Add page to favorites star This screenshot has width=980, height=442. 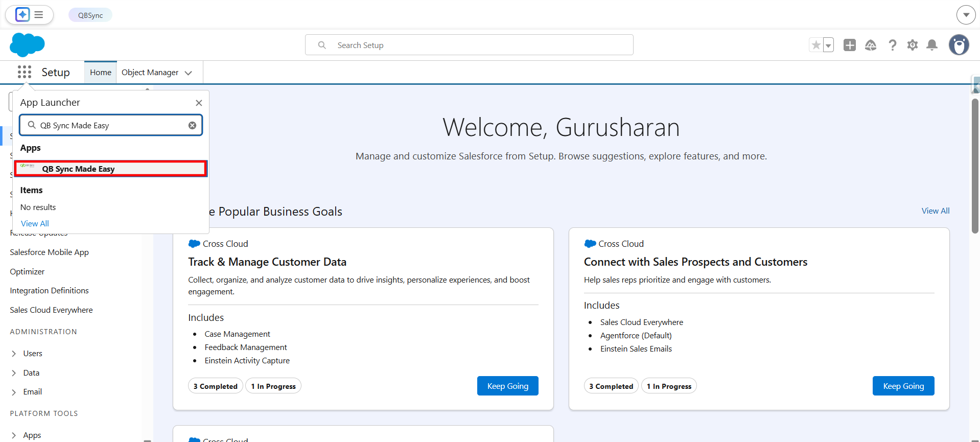(x=816, y=45)
